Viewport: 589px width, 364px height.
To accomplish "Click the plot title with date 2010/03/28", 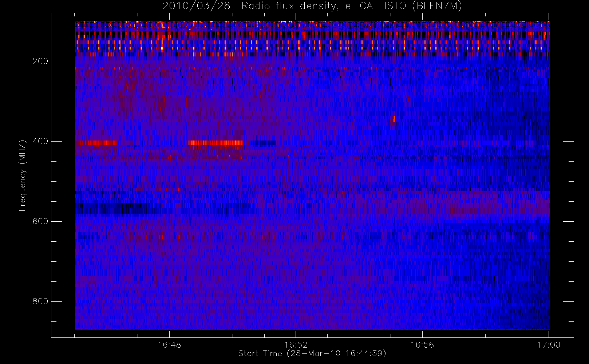I will [312, 6].
